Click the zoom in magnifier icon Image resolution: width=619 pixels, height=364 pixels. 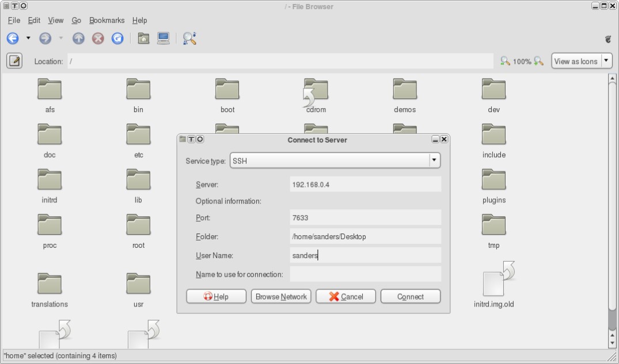tap(538, 61)
